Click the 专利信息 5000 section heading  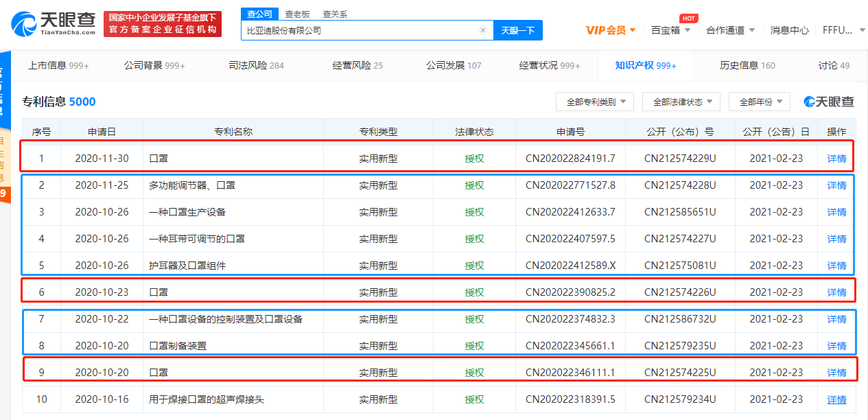(59, 102)
